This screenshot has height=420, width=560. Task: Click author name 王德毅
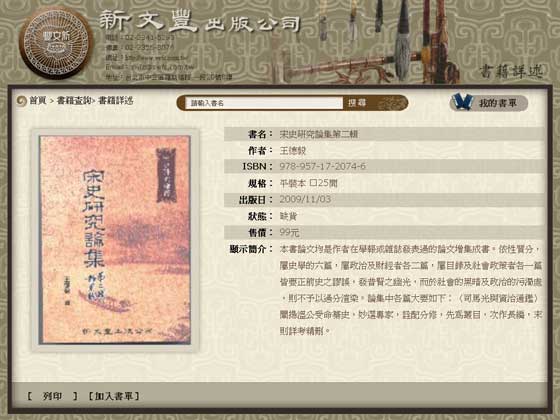point(293,151)
